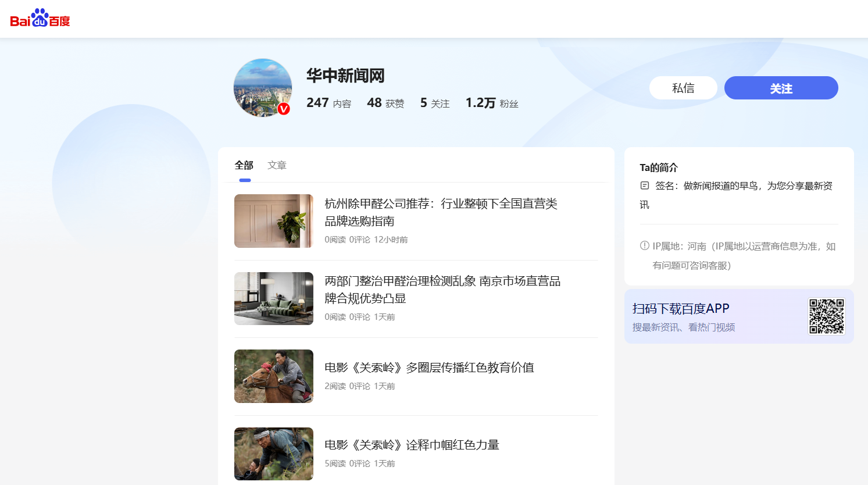Click 12小时前 timestamp text
The image size is (868, 485).
391,240
